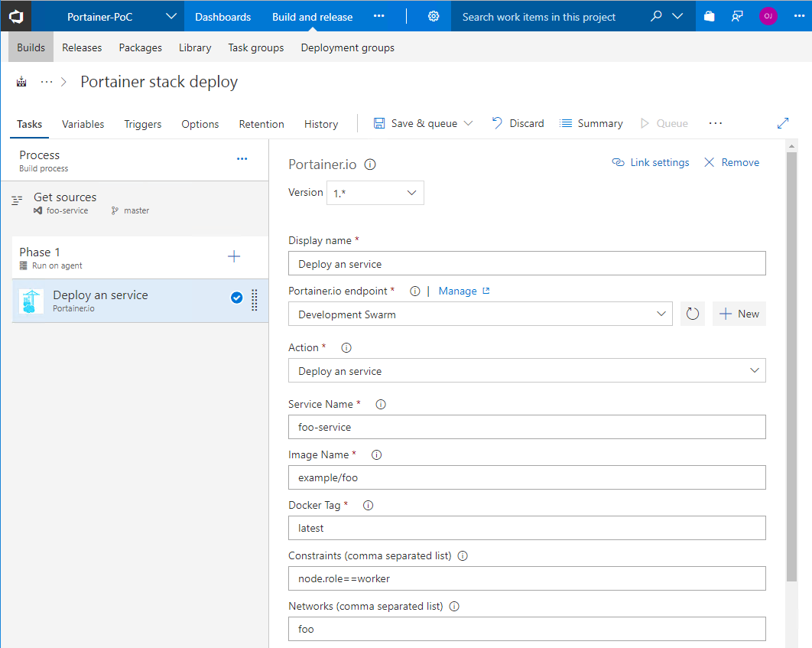
Task: Grab the task drag handle dots
Action: (x=255, y=300)
